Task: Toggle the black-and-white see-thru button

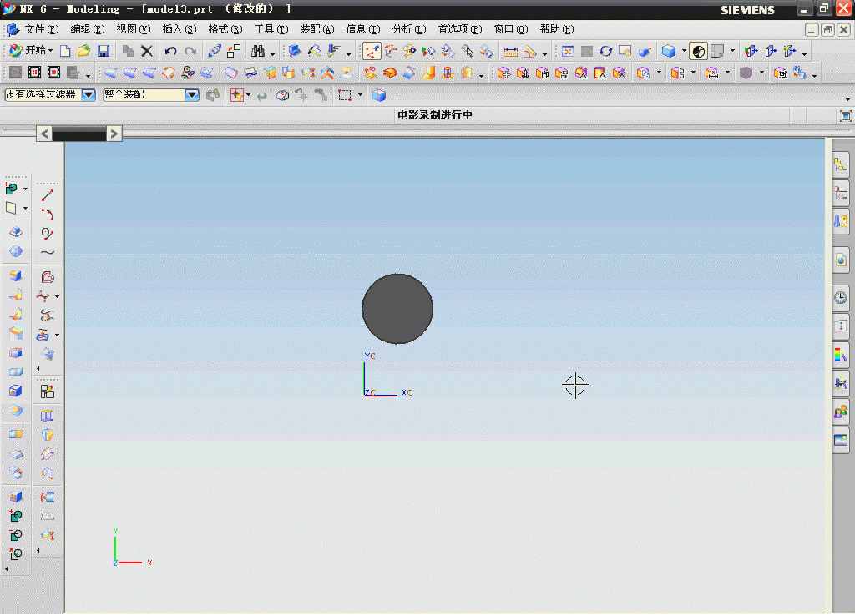Action: (699, 51)
